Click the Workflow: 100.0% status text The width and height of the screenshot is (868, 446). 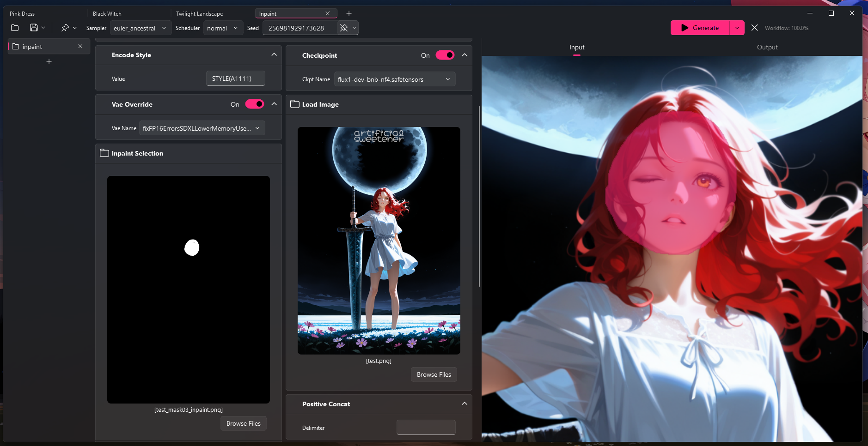click(787, 28)
